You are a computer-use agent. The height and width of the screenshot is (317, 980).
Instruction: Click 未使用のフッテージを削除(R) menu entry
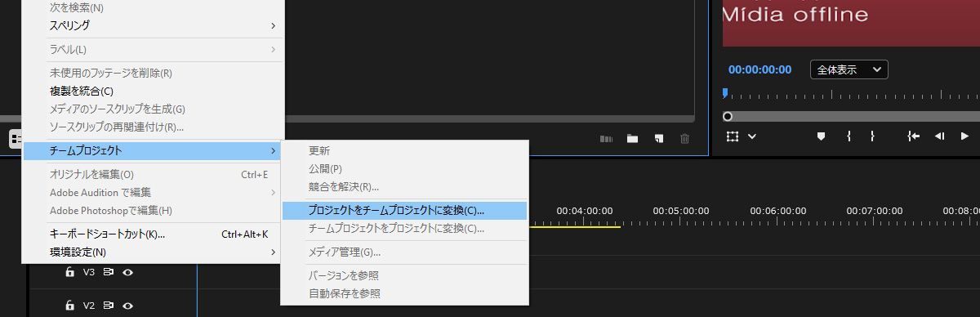[152, 73]
